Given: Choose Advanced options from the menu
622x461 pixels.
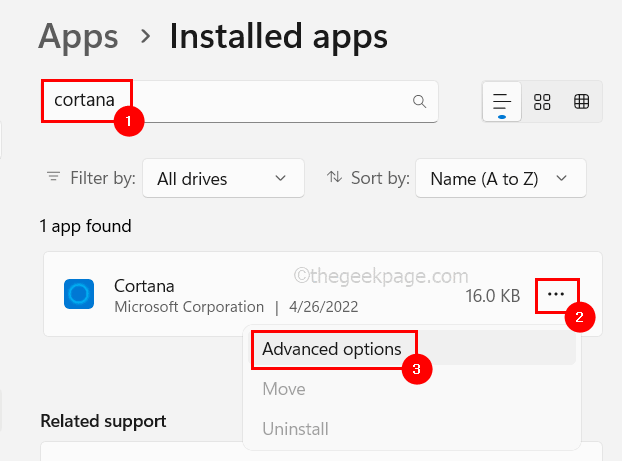Looking at the screenshot, I should point(413,349).
